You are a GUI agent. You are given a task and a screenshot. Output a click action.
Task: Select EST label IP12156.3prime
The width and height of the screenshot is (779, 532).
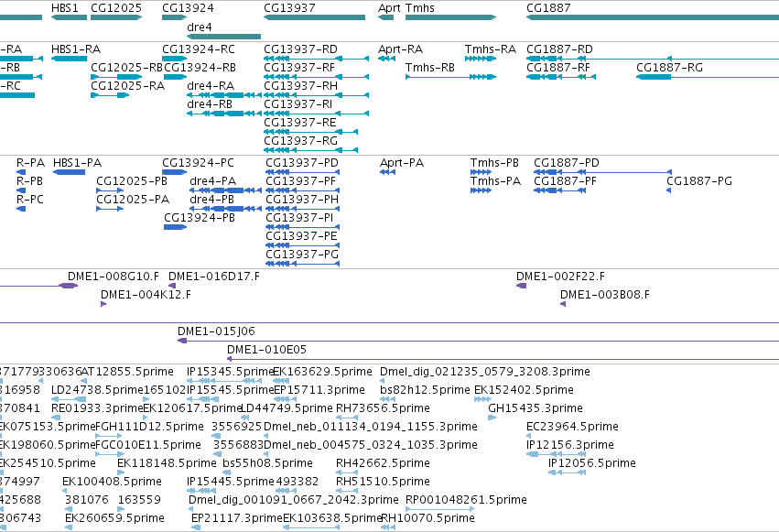tap(570, 445)
